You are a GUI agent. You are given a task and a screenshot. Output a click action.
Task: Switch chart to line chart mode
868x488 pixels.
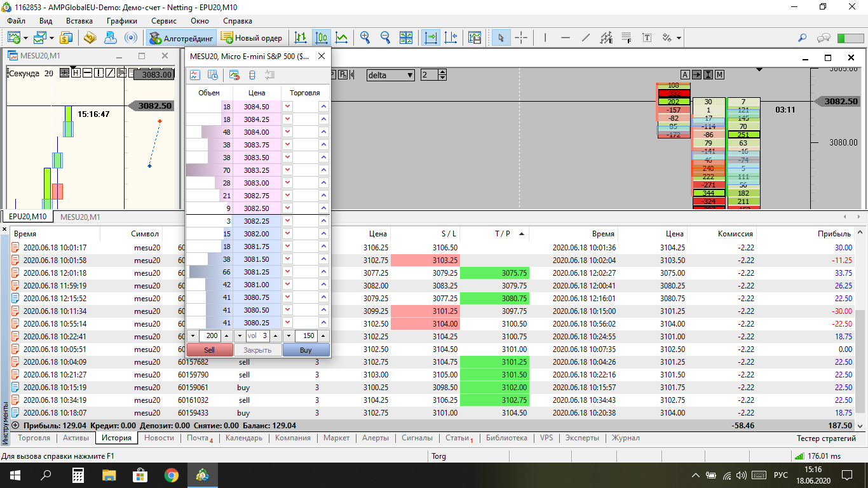pyautogui.click(x=341, y=37)
